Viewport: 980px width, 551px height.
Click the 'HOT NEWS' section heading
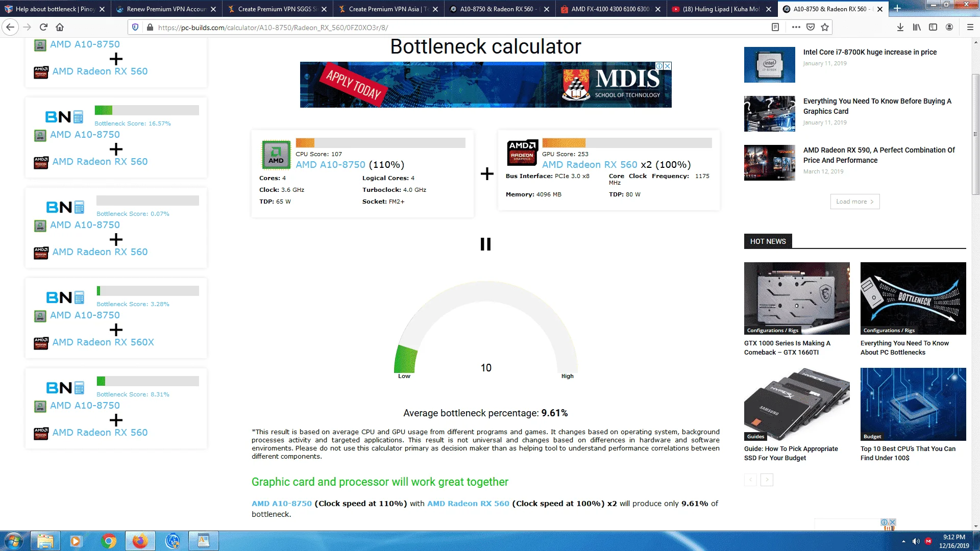point(768,241)
